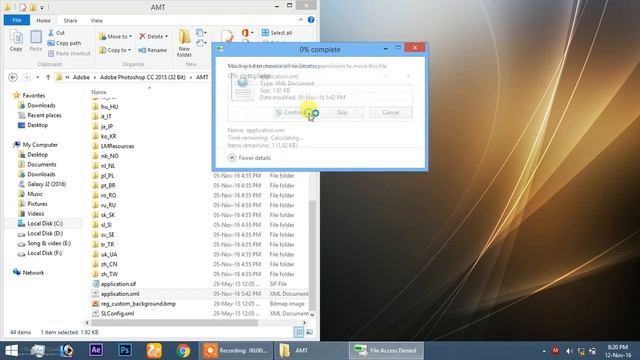640x360 pixels.
Task: Click Adobe Photoshop CC 2015 (32 Bit) breadcrumb
Action: [x=142, y=77]
